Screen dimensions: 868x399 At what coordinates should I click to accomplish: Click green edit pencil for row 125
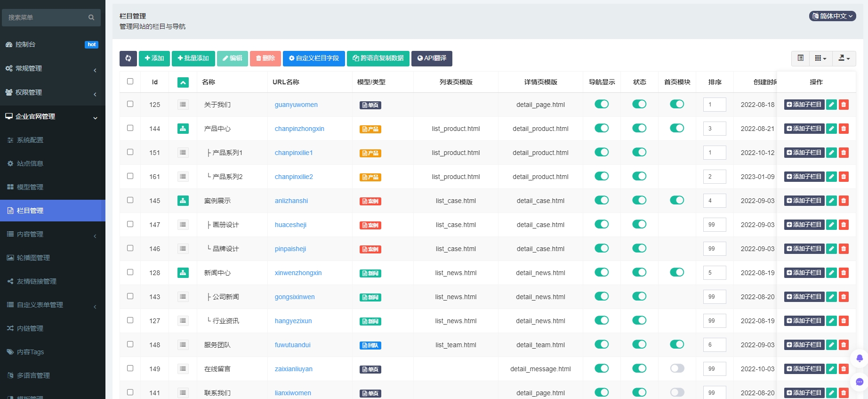(831, 105)
